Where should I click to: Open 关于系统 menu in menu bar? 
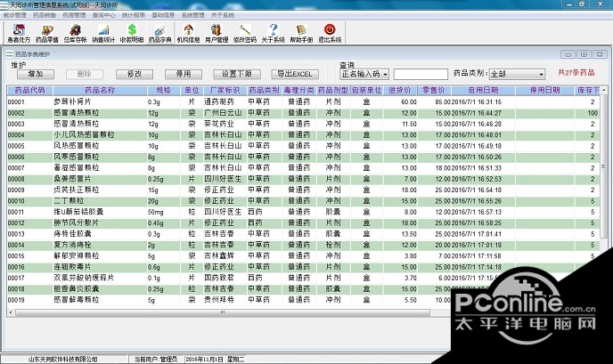[223, 15]
